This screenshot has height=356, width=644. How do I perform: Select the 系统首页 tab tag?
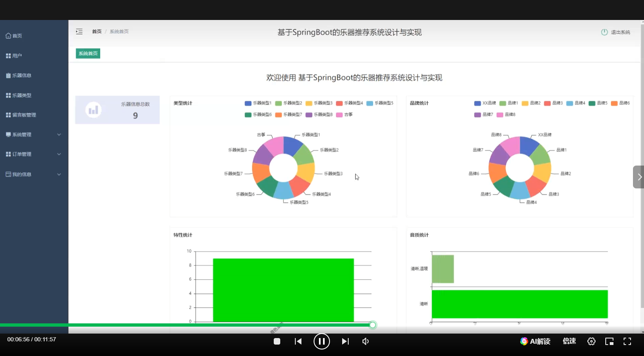[x=88, y=53]
